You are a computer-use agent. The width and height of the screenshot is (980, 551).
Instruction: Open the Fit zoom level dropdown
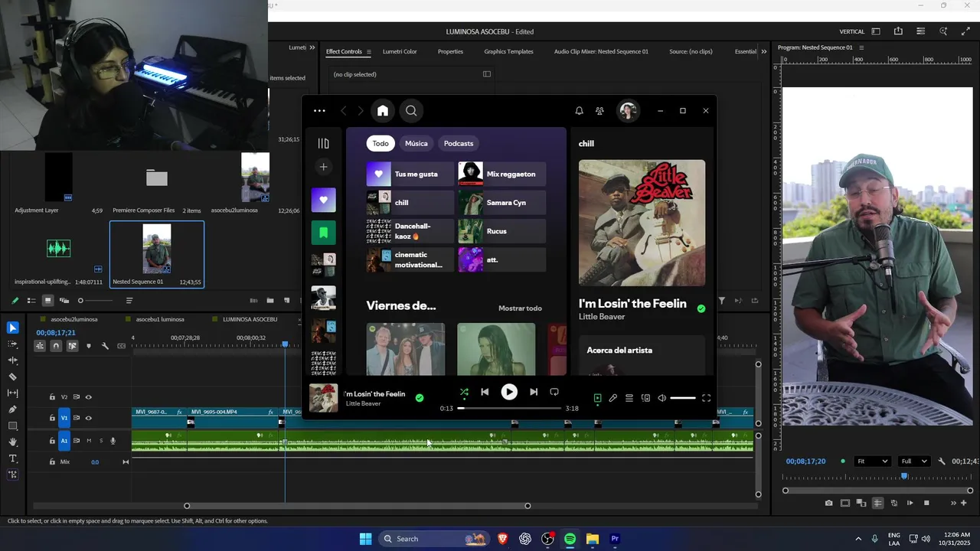click(873, 461)
